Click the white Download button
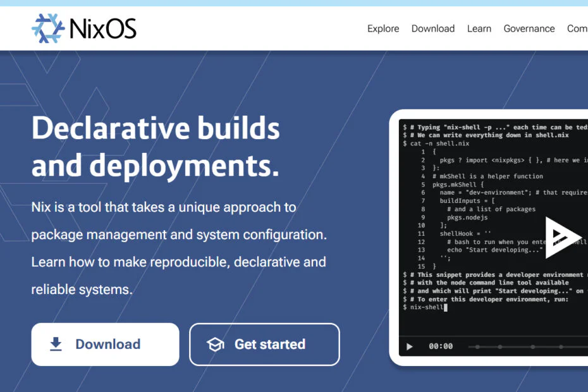The width and height of the screenshot is (588, 392). coord(106,345)
